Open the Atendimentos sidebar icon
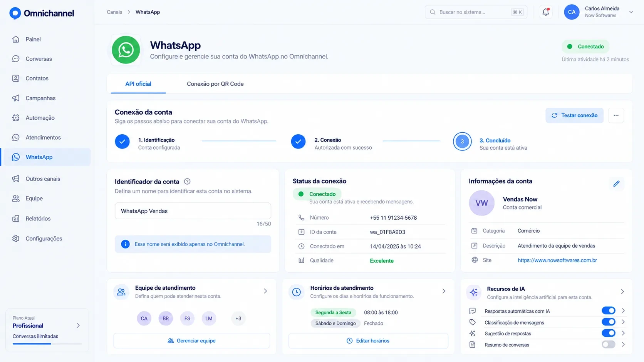 pyautogui.click(x=16, y=137)
